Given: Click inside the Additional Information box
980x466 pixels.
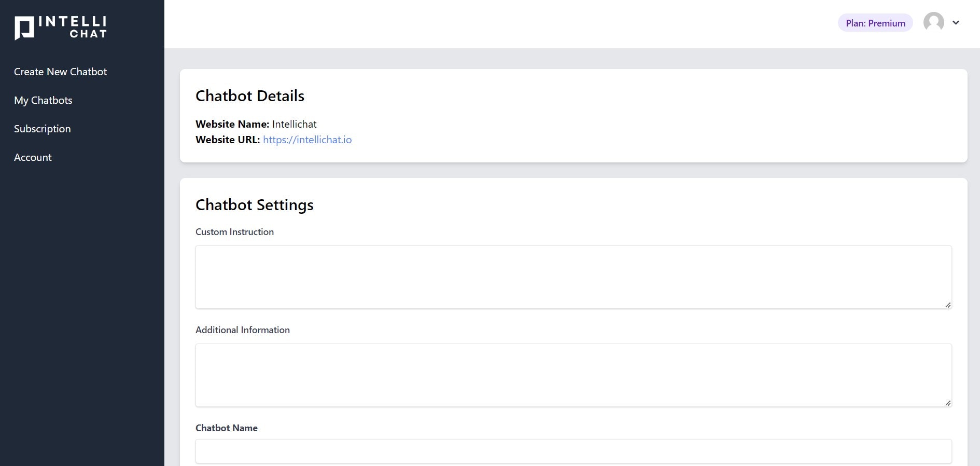Looking at the screenshot, I should pos(573,375).
